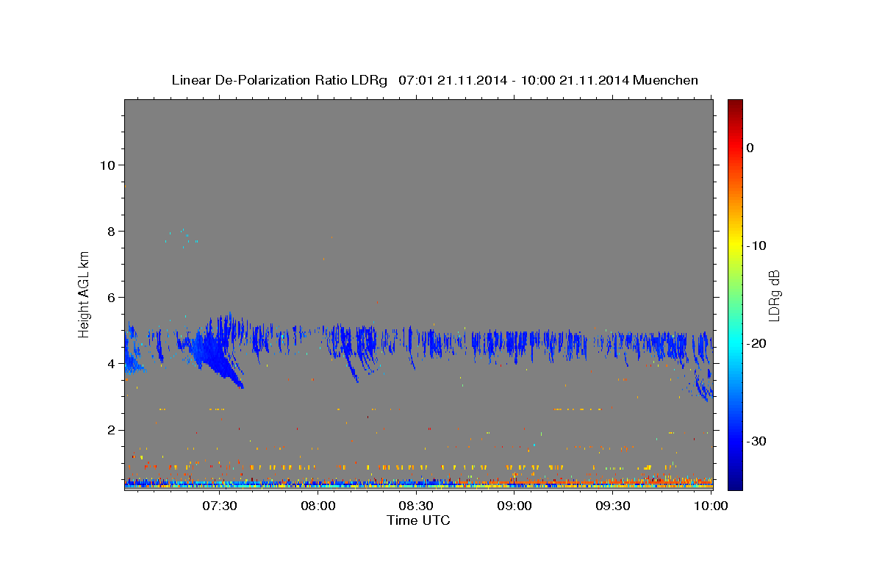
Task: Click the height axis label "10"
Action: click(107, 165)
